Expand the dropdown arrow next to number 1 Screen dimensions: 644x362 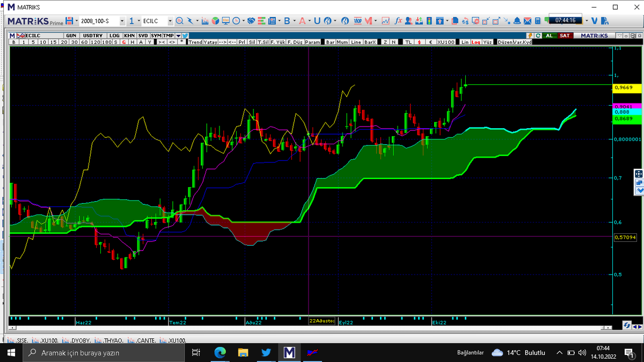[x=138, y=21]
